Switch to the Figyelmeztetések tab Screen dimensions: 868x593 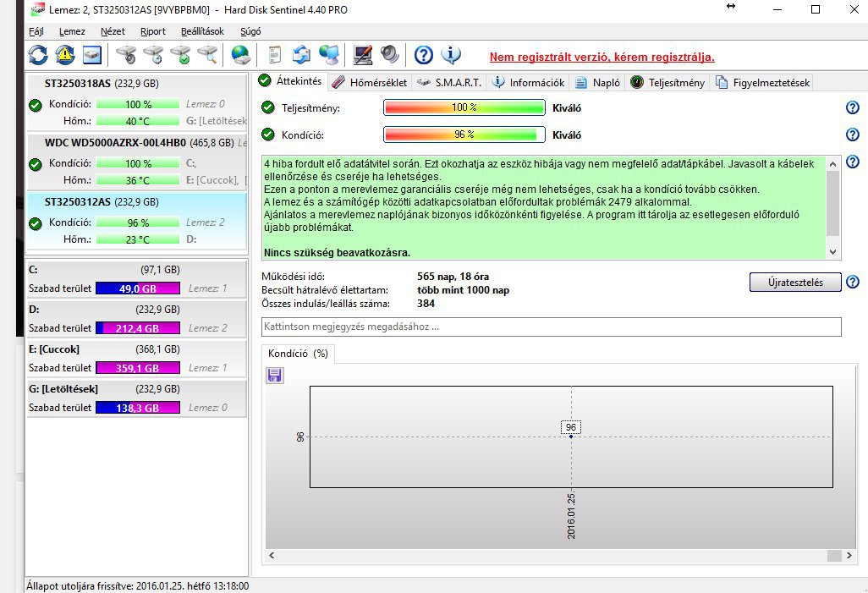click(x=763, y=83)
